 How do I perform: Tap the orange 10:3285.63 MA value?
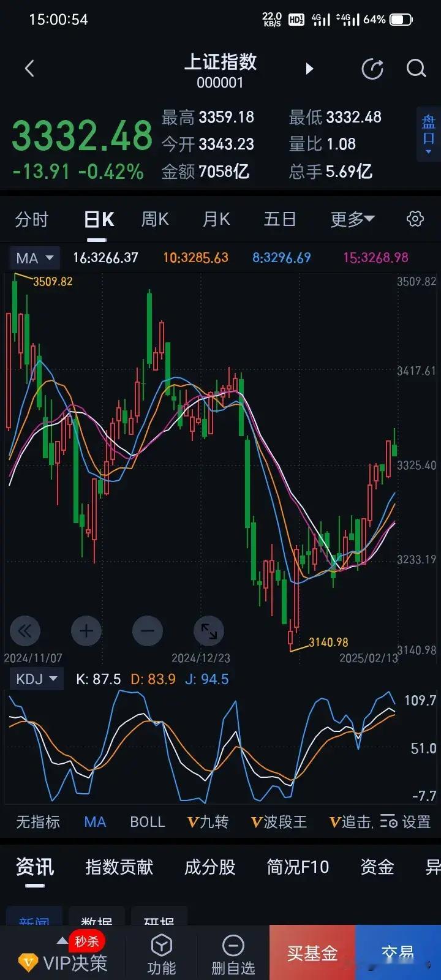pyautogui.click(x=195, y=258)
